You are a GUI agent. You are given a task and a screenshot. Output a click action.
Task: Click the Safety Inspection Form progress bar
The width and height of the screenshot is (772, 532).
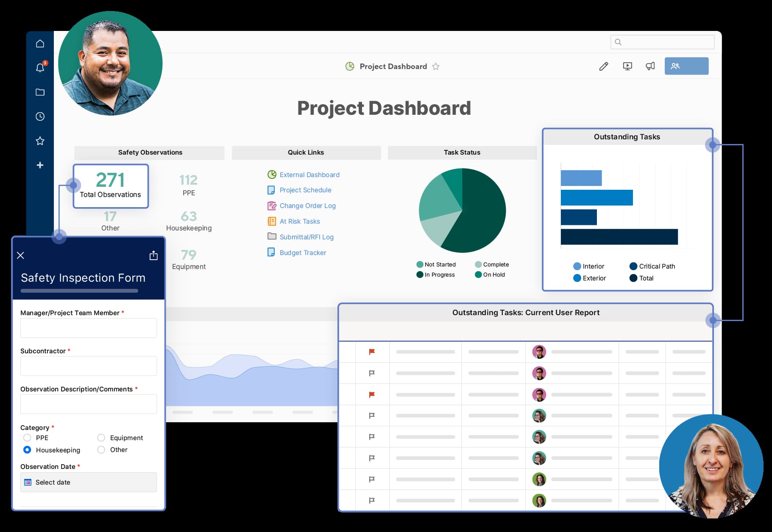point(79,291)
